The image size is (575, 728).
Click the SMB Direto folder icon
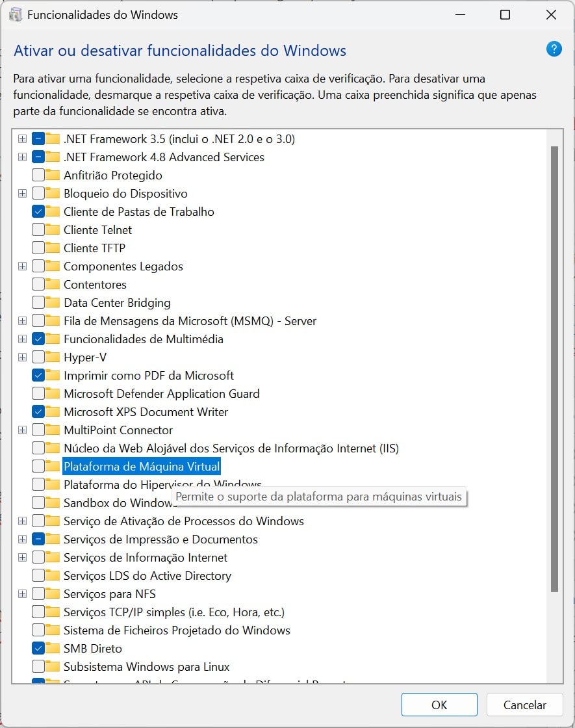pos(53,649)
